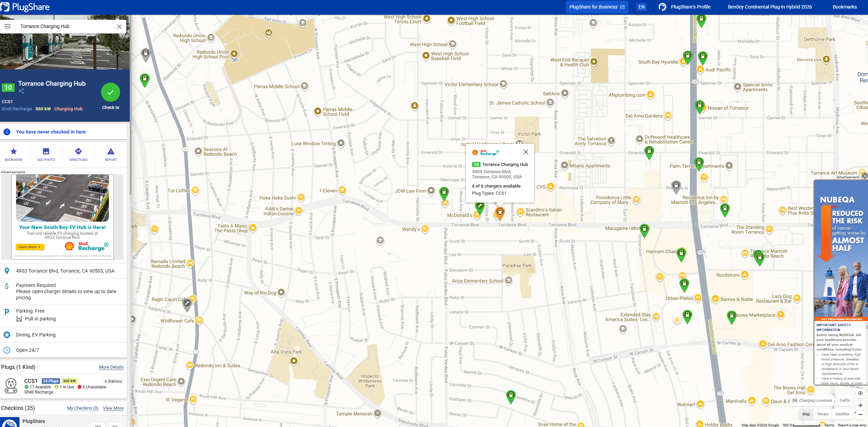Open Bookmarks in the top navigation
The image size is (868, 427).
(x=844, y=7)
